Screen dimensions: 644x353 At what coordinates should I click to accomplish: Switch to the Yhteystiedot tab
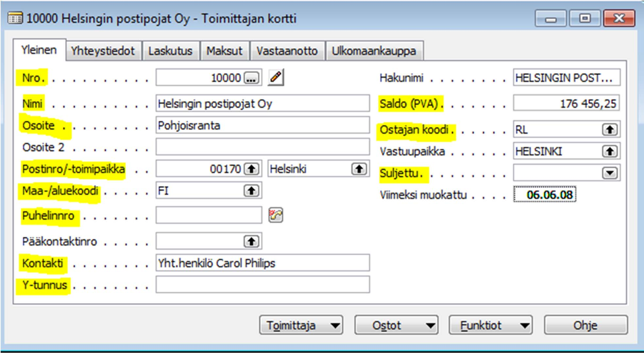[x=103, y=51]
